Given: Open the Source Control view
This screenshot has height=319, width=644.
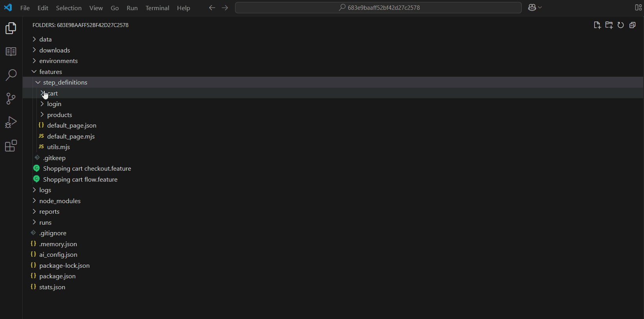Looking at the screenshot, I should (11, 99).
